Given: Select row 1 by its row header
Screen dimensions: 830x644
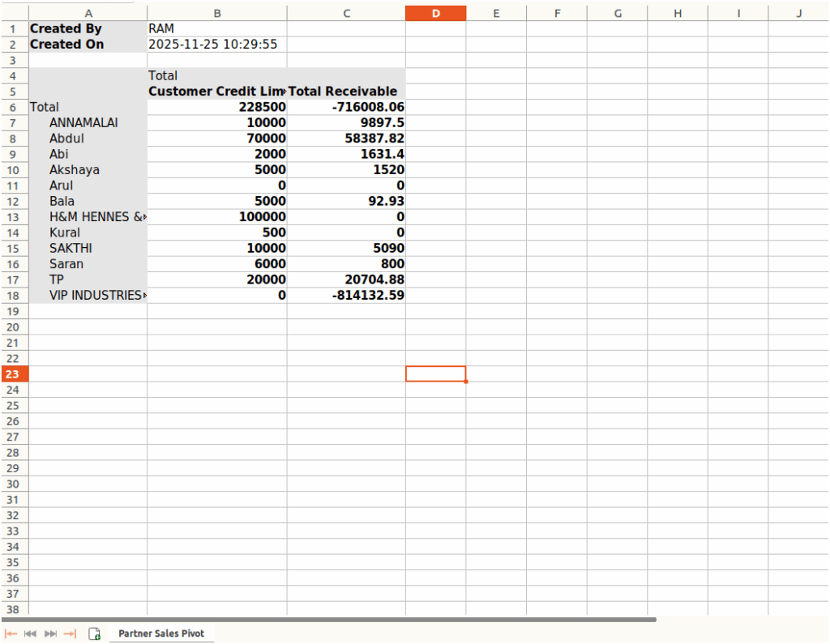Looking at the screenshot, I should tap(13, 28).
